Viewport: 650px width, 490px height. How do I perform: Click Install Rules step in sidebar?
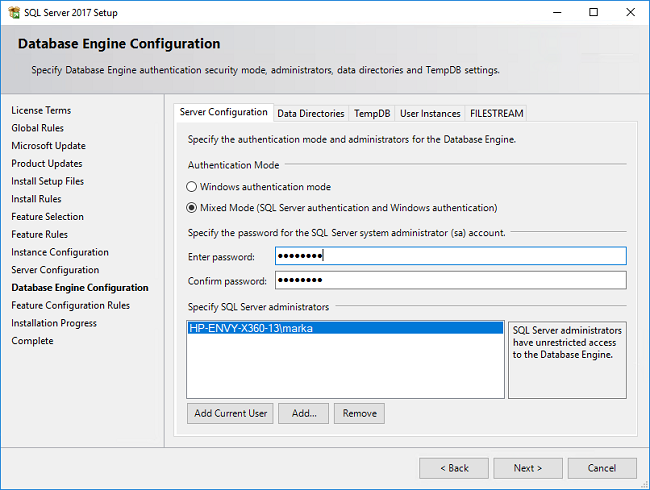36,199
